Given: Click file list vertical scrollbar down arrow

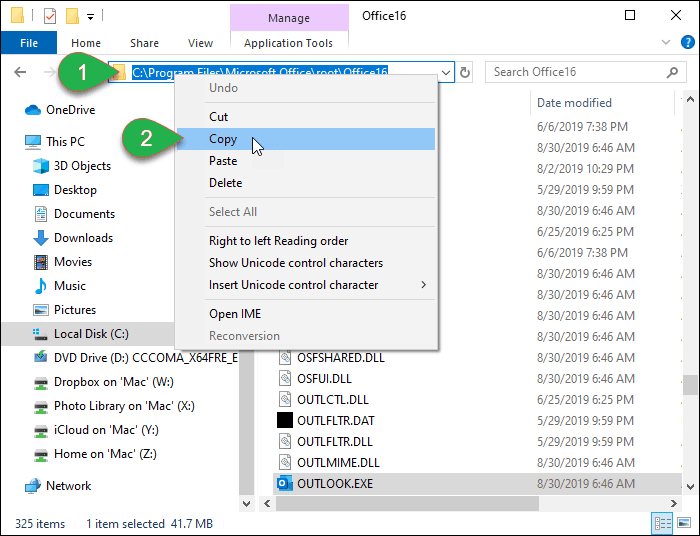Looking at the screenshot, I should point(690,486).
